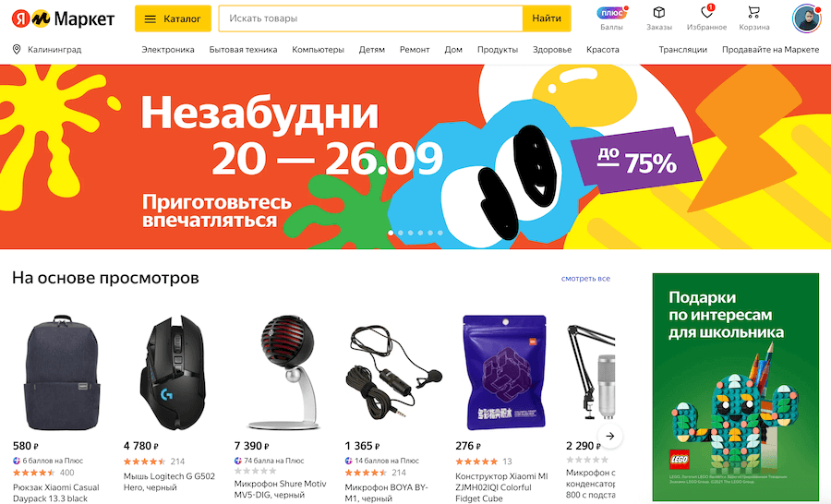The image size is (831, 504).
Task: Open the user profile avatar
Action: click(806, 18)
